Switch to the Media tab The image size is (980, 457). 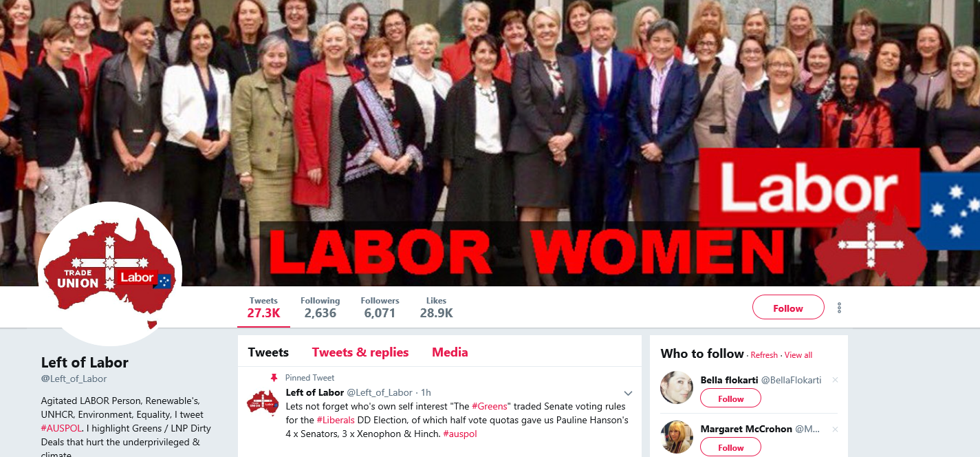pyautogui.click(x=450, y=352)
